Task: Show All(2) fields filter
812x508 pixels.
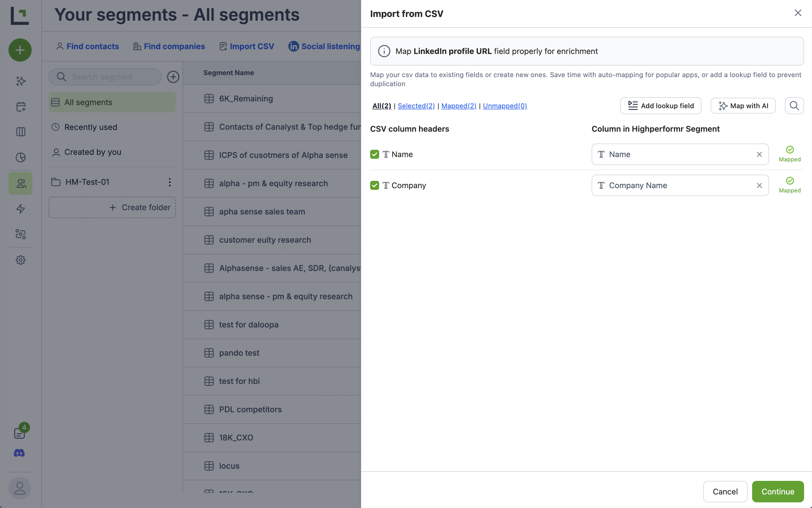Action: [382, 106]
